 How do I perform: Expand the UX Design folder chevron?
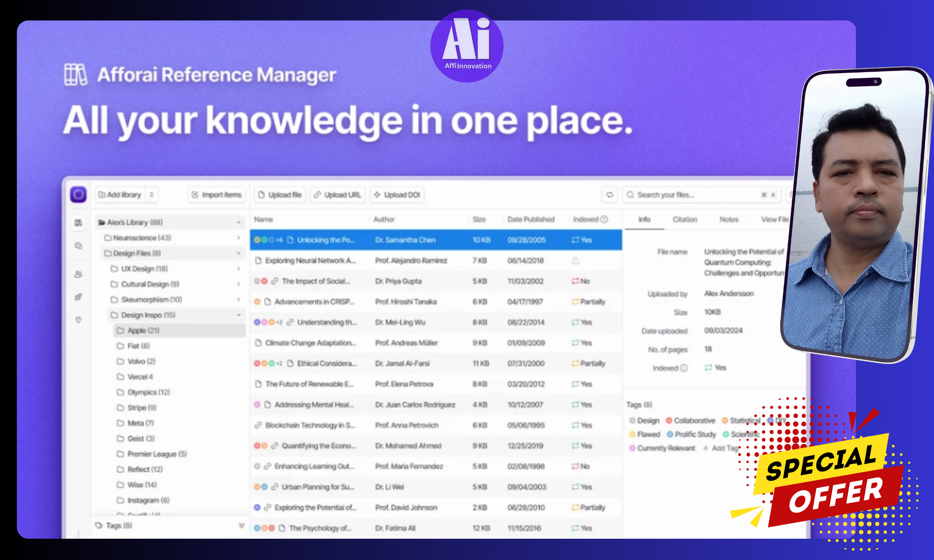click(x=239, y=269)
